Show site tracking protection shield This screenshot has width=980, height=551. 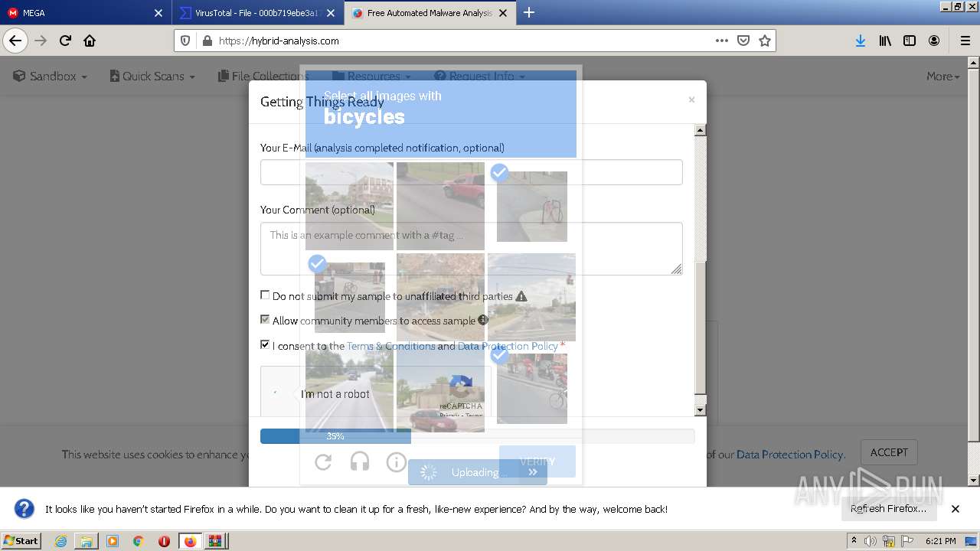pyautogui.click(x=185, y=41)
